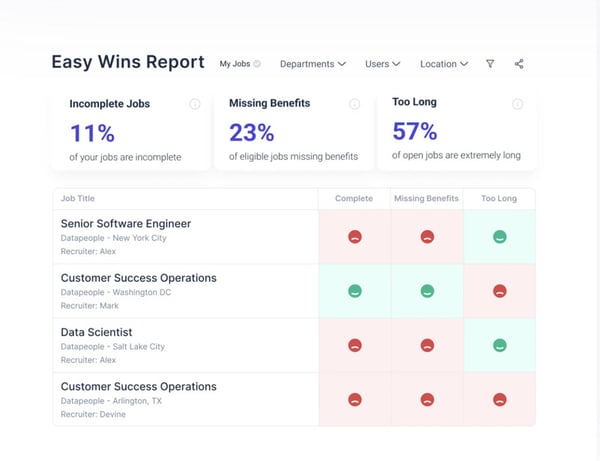Viewport: 600px width, 461px height.
Task: Click red frown in Senior Software Engineer Missing Benefits
Action: click(427, 237)
